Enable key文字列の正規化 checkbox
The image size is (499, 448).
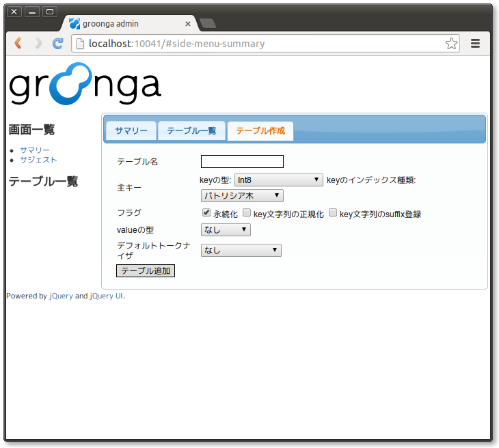247,213
